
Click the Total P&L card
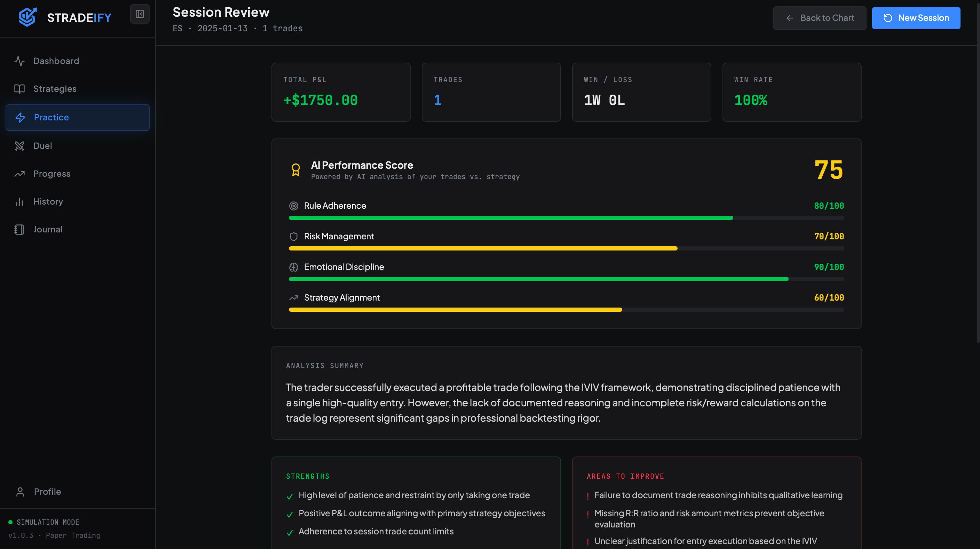pyautogui.click(x=341, y=92)
